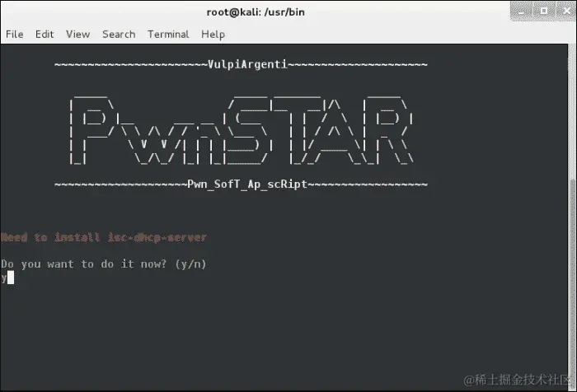Open the Edit menu
Screen dimensions: 577x392
[45, 35]
